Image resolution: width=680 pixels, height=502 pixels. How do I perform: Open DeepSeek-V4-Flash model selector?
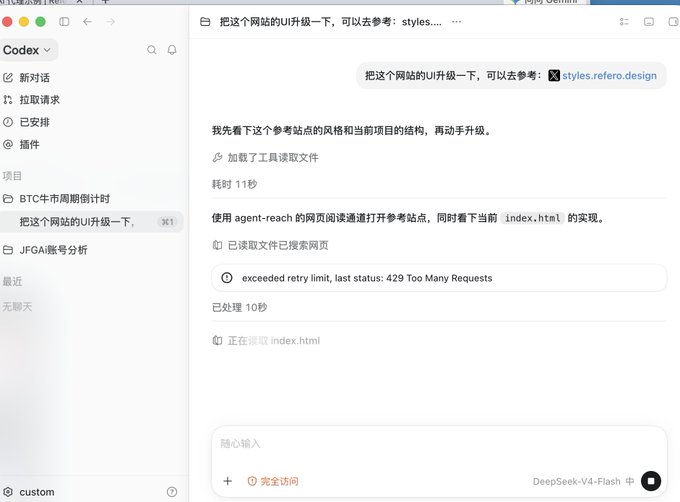(583, 481)
